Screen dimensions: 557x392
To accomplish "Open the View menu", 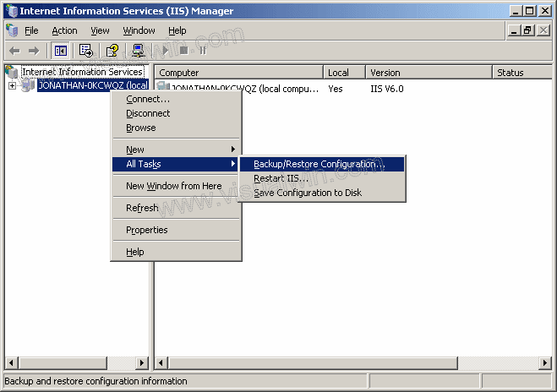I will [100, 31].
